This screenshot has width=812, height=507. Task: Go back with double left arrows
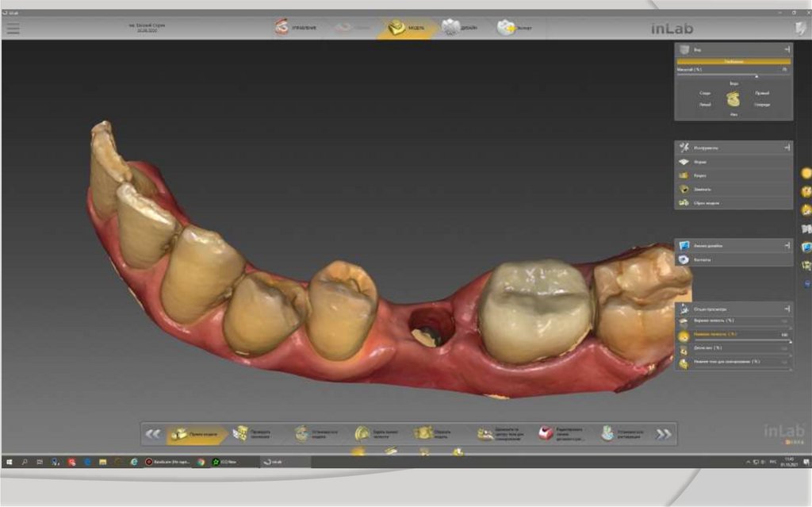click(x=153, y=434)
